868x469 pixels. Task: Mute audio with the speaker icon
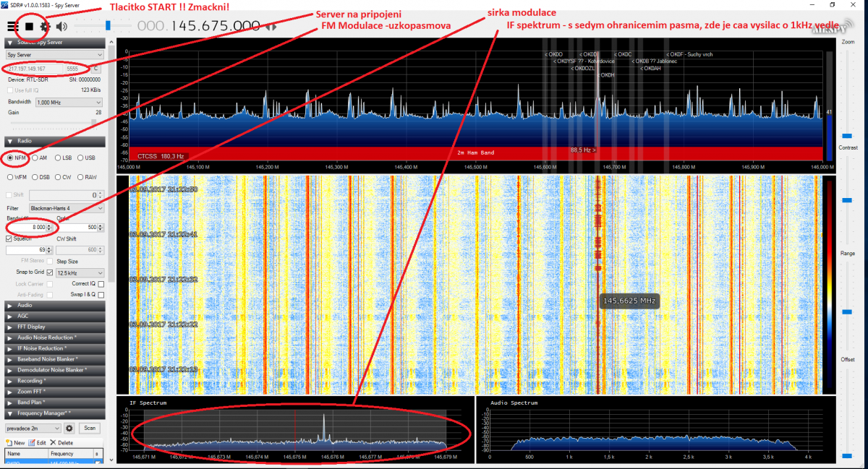[61, 27]
